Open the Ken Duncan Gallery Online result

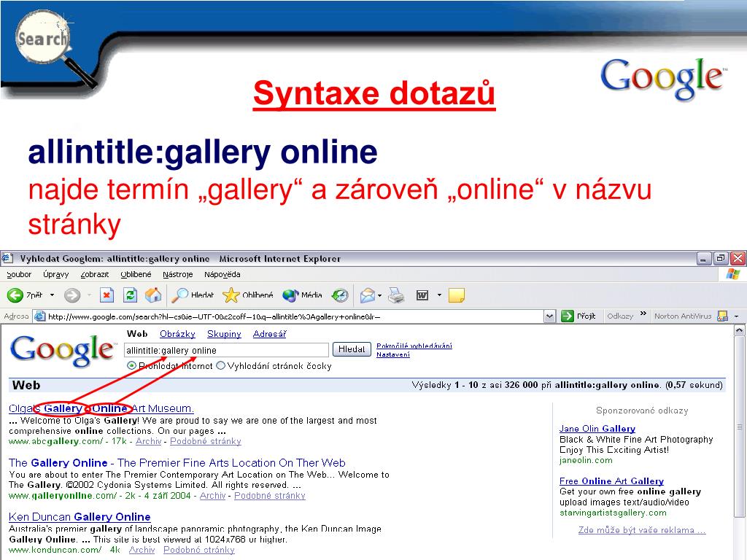point(80,517)
